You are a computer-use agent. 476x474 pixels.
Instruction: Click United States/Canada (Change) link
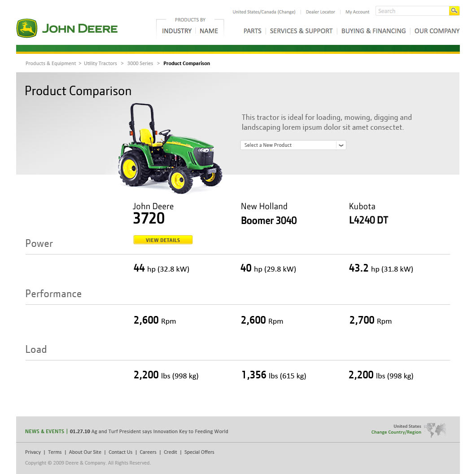264,12
